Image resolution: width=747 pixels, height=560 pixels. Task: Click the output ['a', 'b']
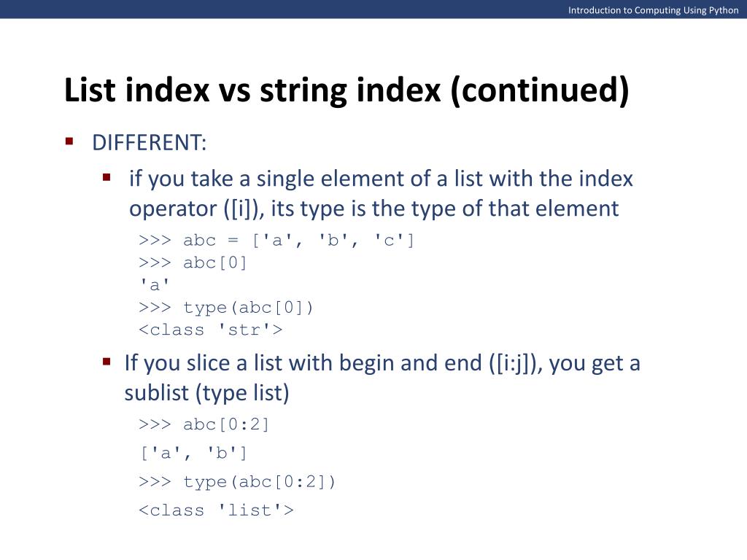click(193, 453)
